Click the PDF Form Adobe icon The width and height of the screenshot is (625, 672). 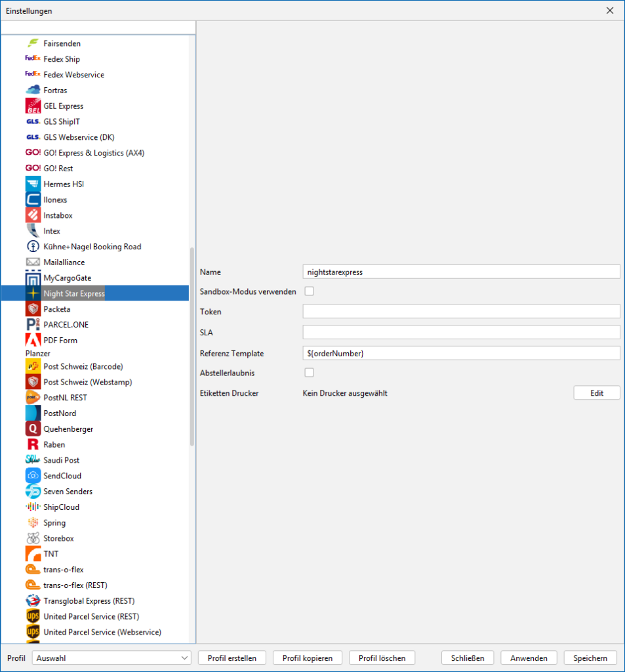point(33,341)
